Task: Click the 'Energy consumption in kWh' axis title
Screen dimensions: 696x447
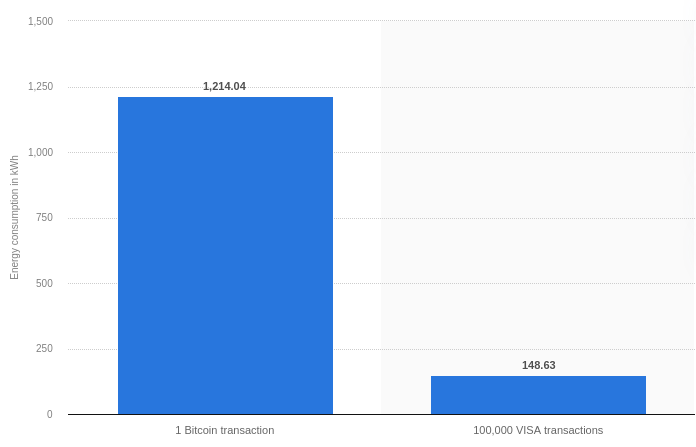Action: [14, 218]
